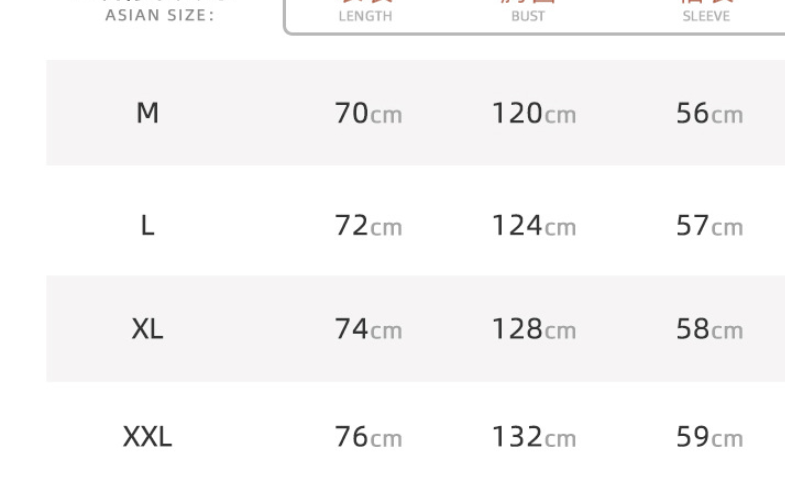Click the 120cm bust value

pyautogui.click(x=533, y=114)
